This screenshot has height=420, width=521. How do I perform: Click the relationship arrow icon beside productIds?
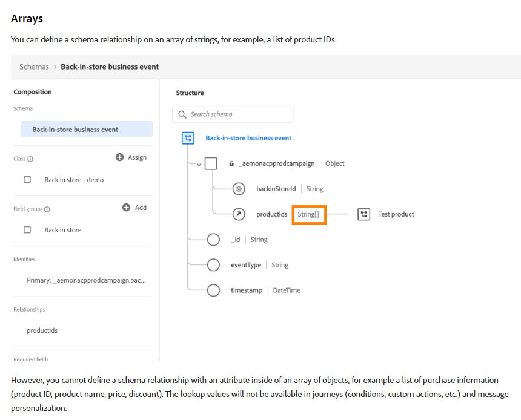[239, 214]
